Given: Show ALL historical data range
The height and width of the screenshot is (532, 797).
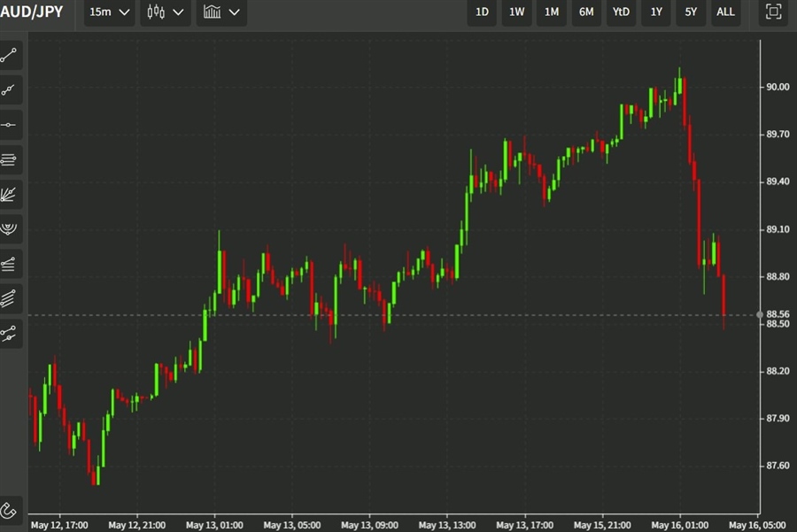Looking at the screenshot, I should pyautogui.click(x=725, y=12).
